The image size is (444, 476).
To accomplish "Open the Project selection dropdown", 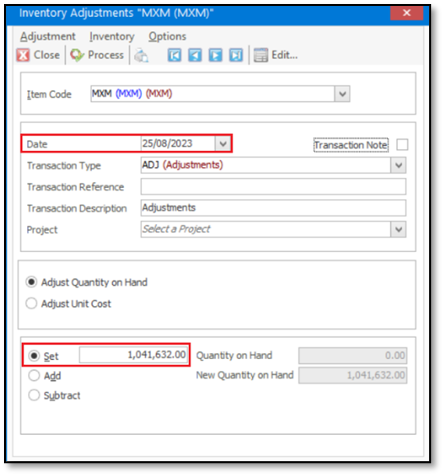I will (398, 229).
